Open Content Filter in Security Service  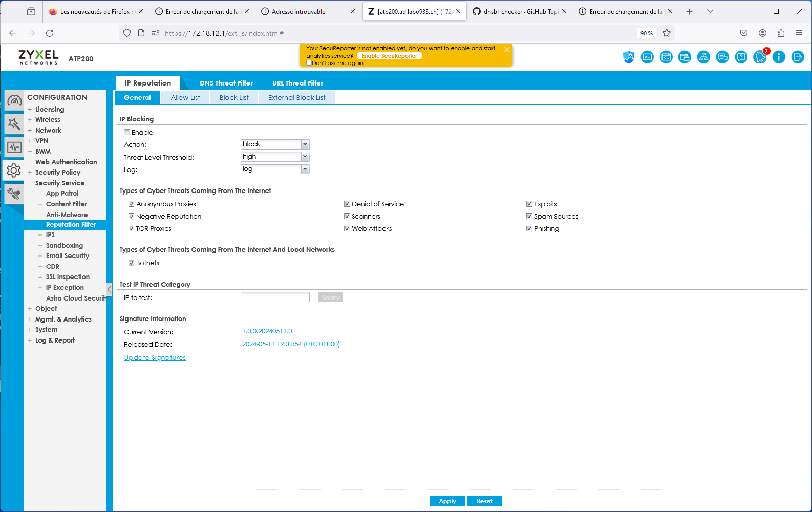[66, 204]
